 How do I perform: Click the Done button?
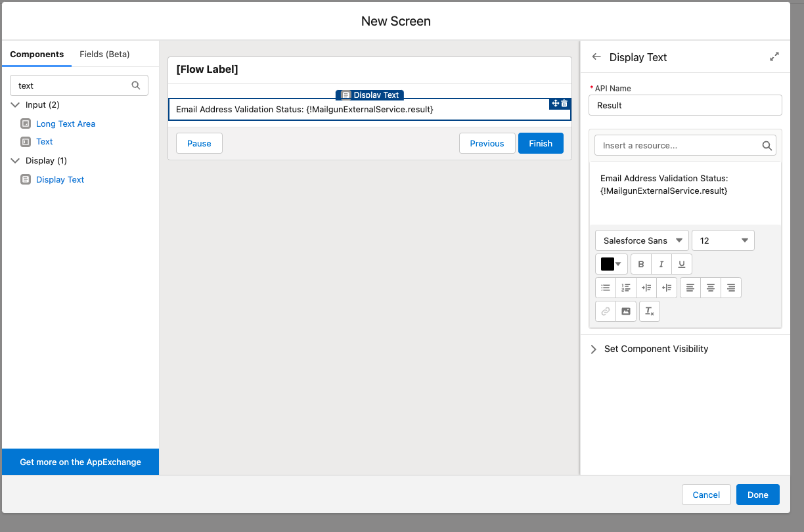[x=757, y=495]
